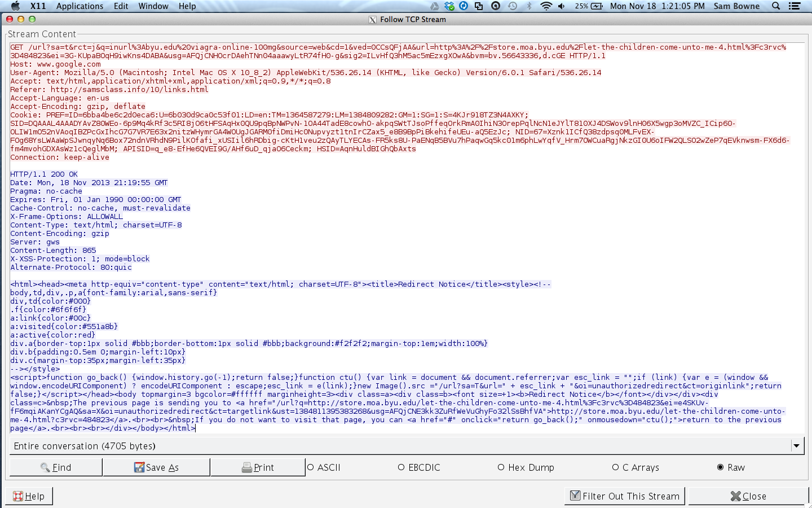Click the green zoom window button
Screen dimensions: 812x508
pos(32,19)
